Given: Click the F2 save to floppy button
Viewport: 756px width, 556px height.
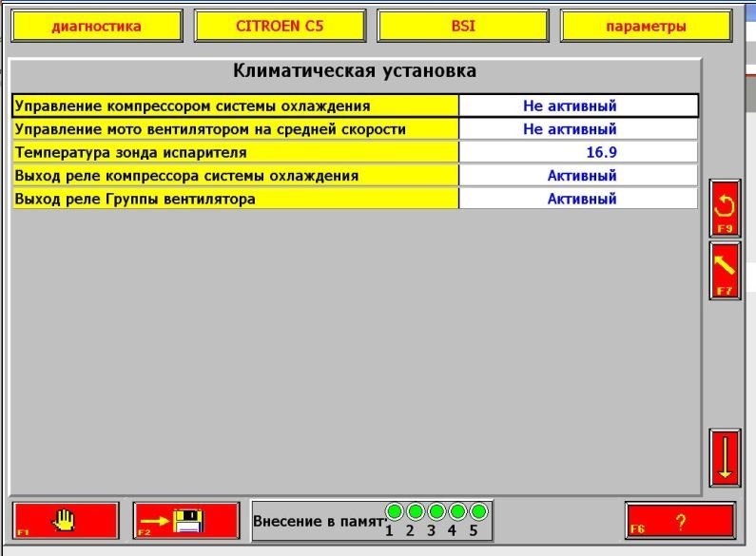Looking at the screenshot, I should (x=185, y=521).
